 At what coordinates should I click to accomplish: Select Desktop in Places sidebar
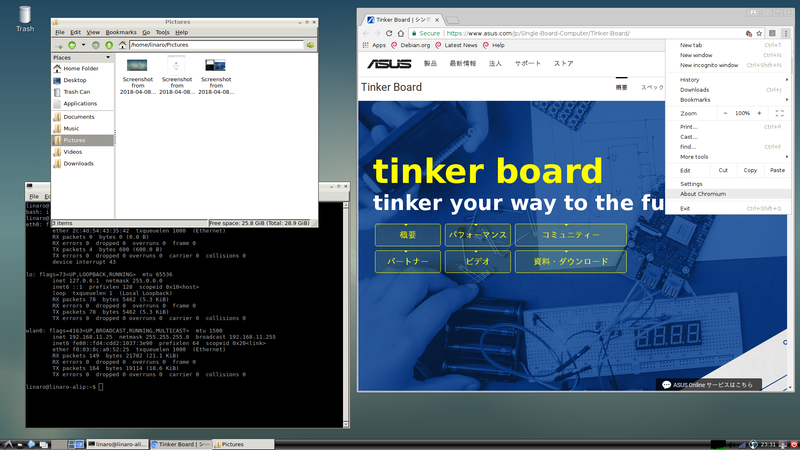pos(82,80)
